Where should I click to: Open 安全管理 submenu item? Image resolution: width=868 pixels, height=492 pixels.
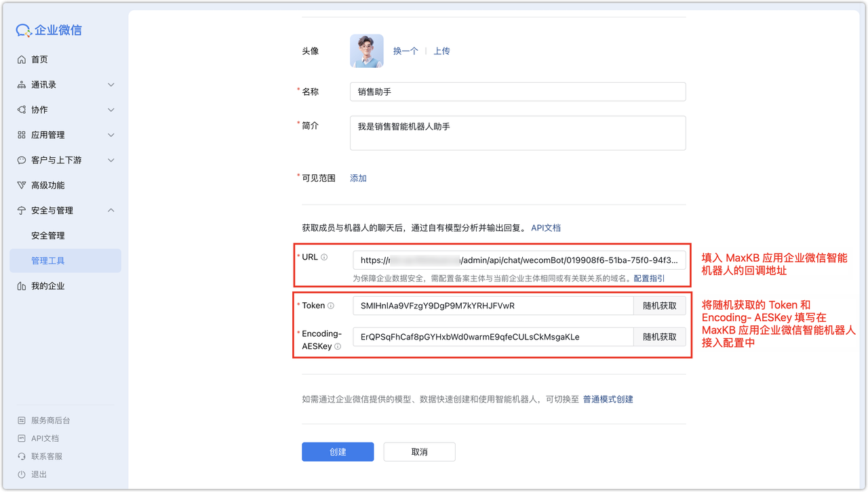[48, 236]
